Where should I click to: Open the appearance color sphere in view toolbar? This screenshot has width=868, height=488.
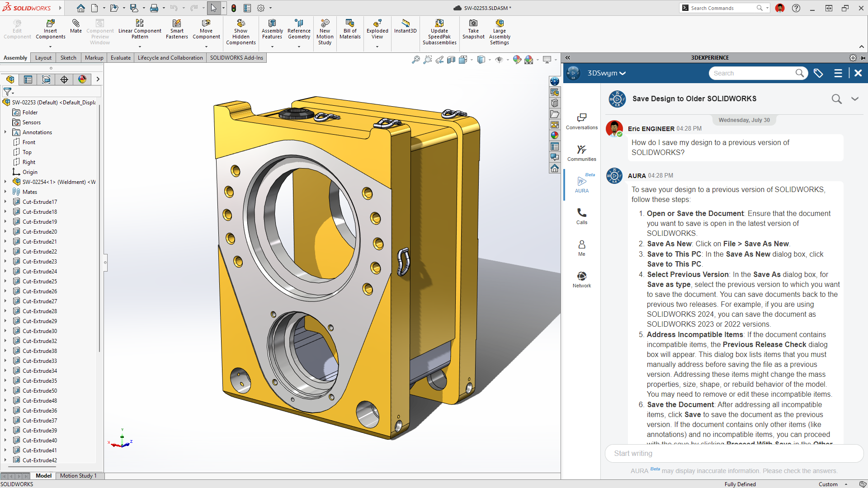tap(517, 60)
